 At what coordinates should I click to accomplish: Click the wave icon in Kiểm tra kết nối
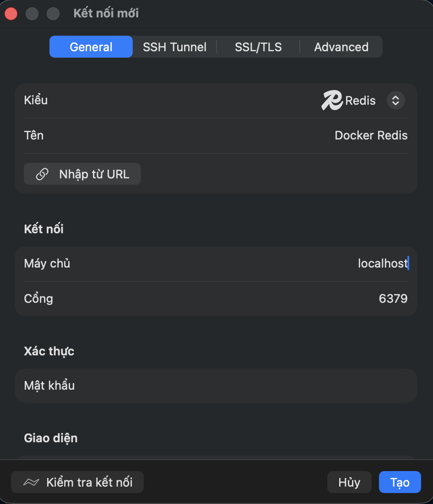pyautogui.click(x=31, y=482)
